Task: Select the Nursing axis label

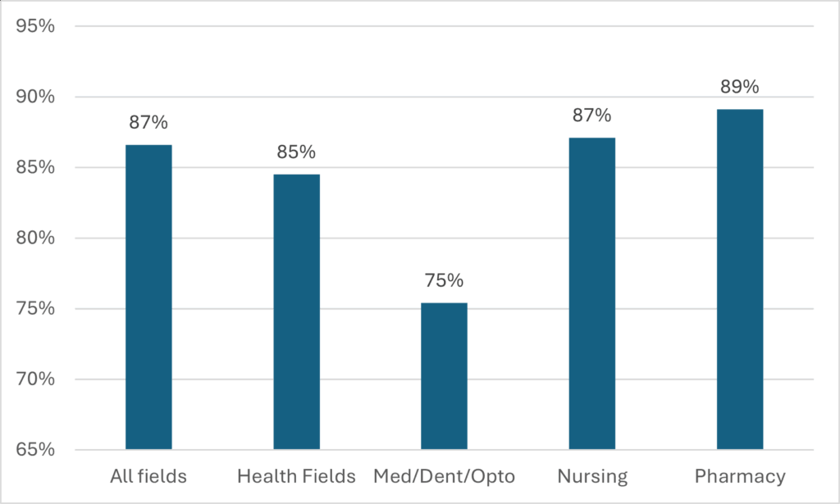Action: [x=591, y=476]
